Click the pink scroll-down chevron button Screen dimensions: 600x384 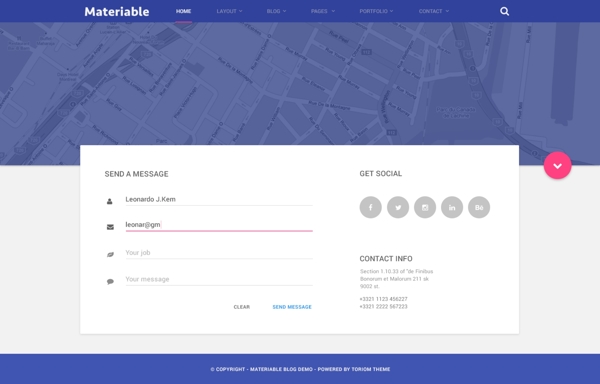pos(558,165)
